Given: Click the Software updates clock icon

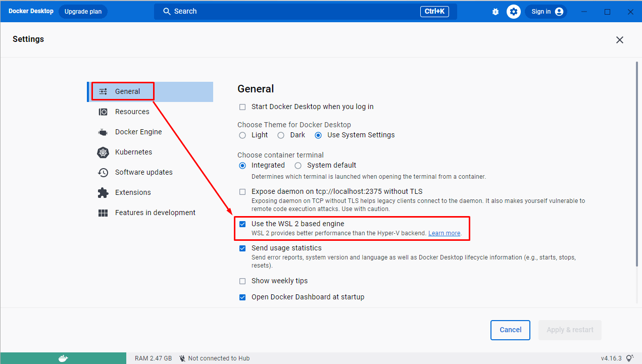Looking at the screenshot, I should 103,172.
